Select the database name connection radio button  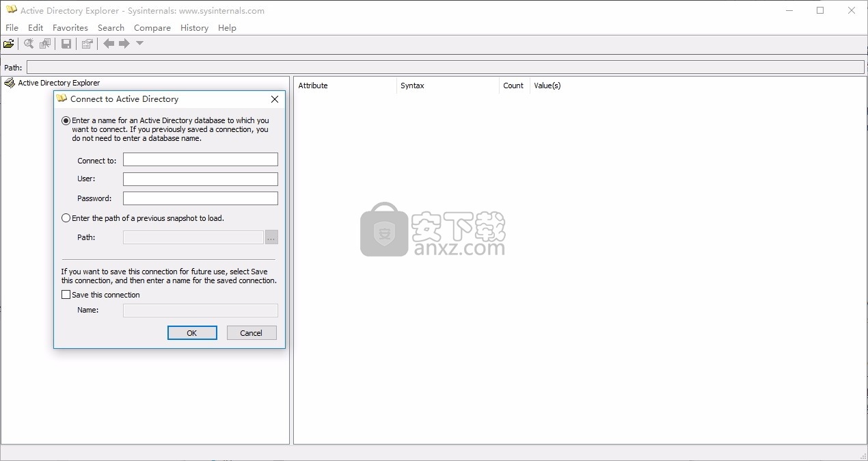point(66,120)
